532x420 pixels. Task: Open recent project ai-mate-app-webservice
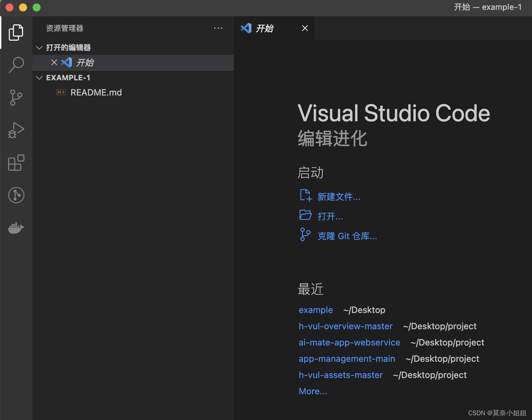(349, 342)
